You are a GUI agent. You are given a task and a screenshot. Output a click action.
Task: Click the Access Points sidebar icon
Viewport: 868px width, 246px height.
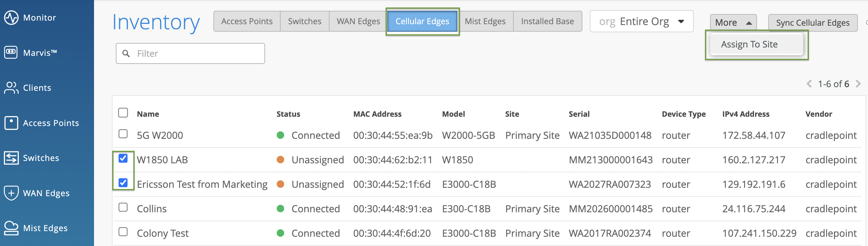click(x=11, y=123)
